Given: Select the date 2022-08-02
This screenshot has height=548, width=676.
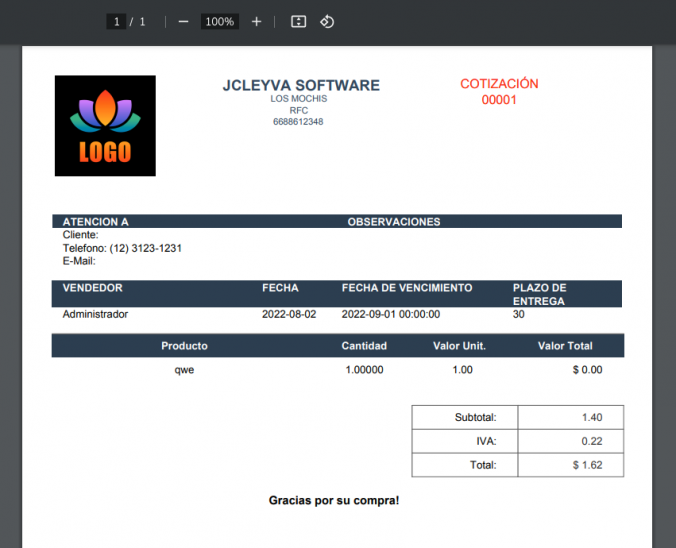Looking at the screenshot, I should (x=289, y=314).
